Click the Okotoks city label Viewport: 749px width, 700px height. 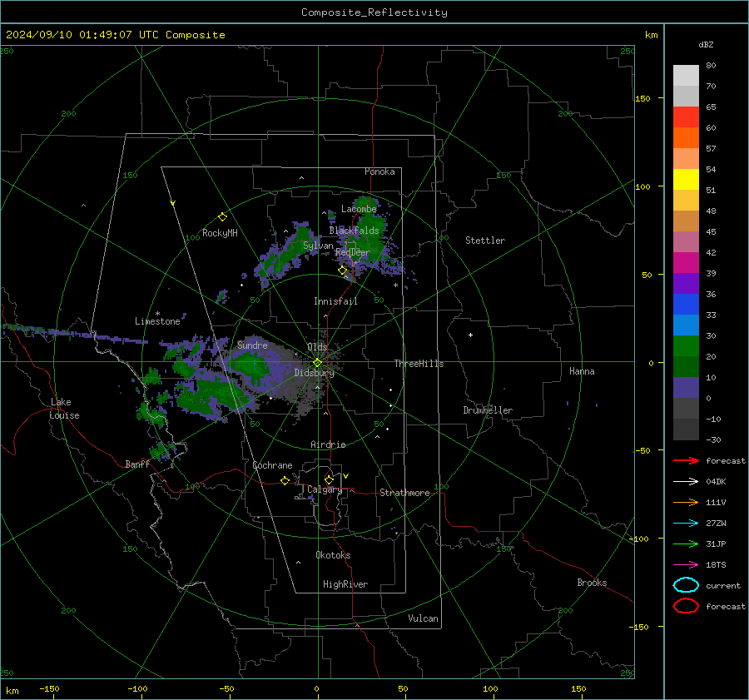[x=333, y=555]
